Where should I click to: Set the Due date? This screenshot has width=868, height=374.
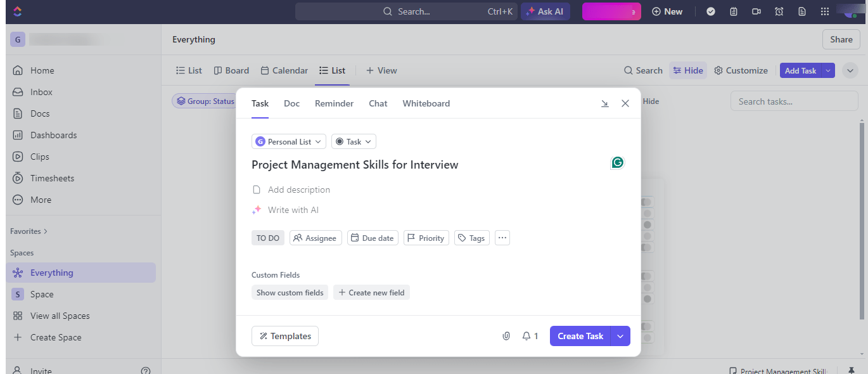click(x=373, y=238)
